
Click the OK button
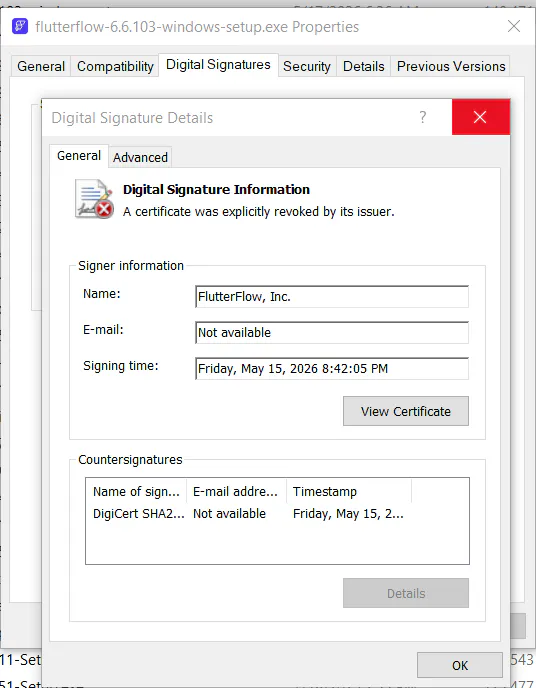point(460,665)
